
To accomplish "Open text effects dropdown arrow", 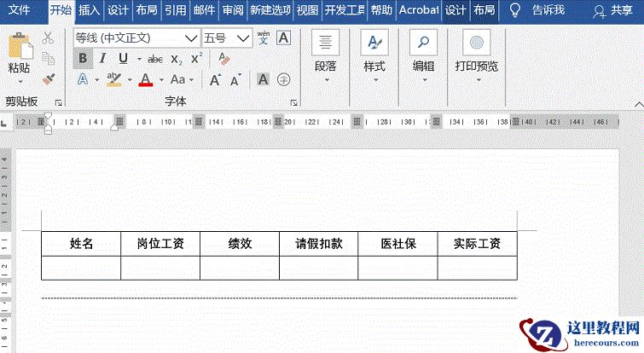I will tap(97, 79).
